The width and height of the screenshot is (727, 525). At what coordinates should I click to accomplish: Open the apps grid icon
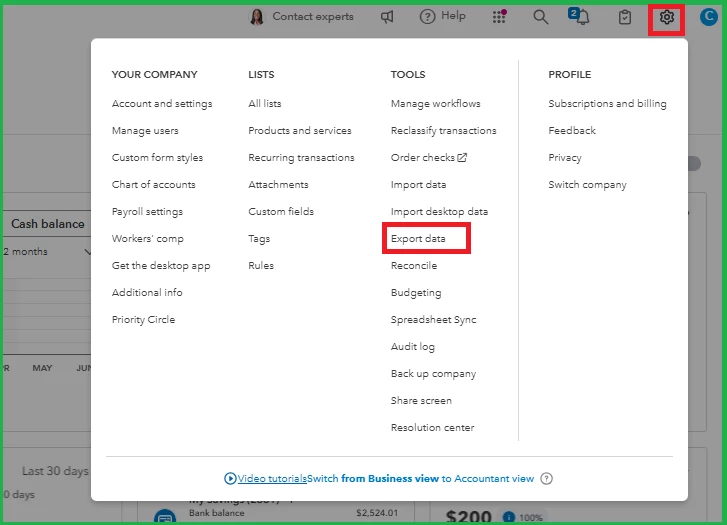point(499,17)
